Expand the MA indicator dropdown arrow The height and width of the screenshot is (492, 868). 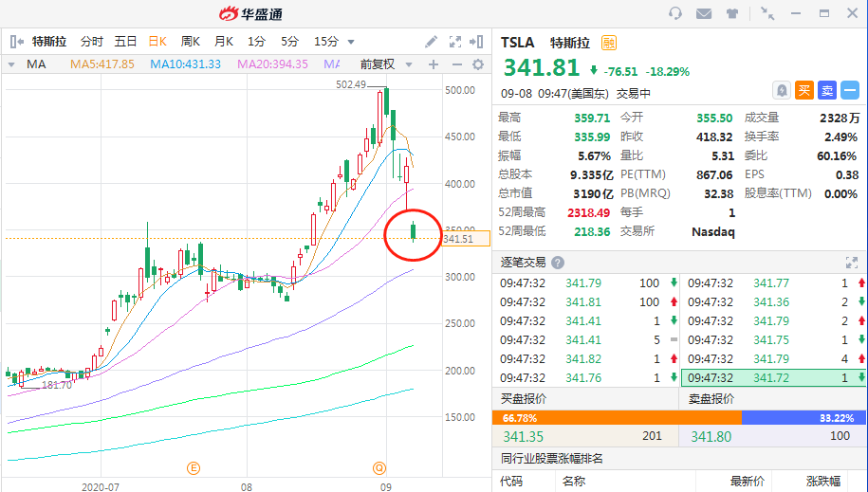click(11, 64)
